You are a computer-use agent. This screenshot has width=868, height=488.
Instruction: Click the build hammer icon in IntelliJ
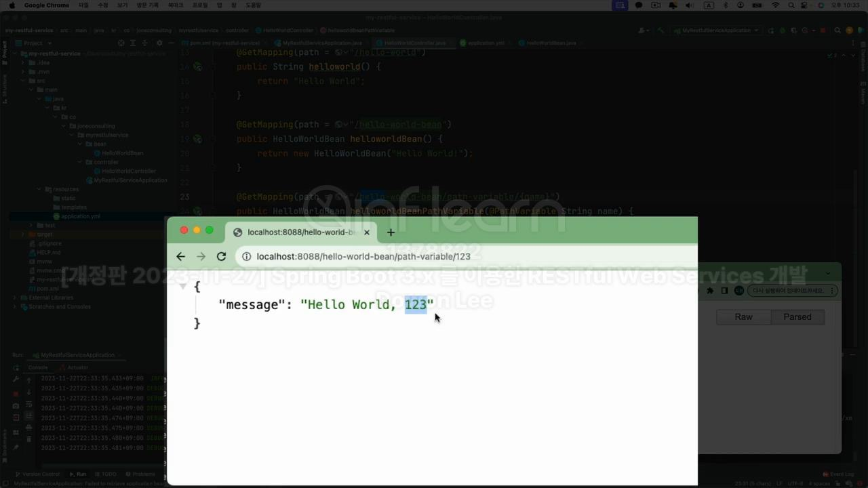pyautogui.click(x=660, y=30)
